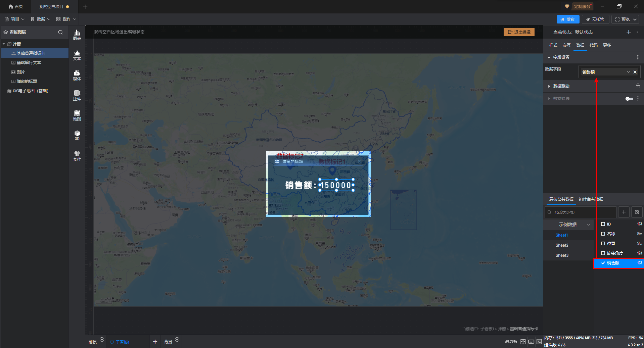This screenshot has width=644, height=348.
Task: Clear the 销售额 data field selection
Action: tap(635, 72)
